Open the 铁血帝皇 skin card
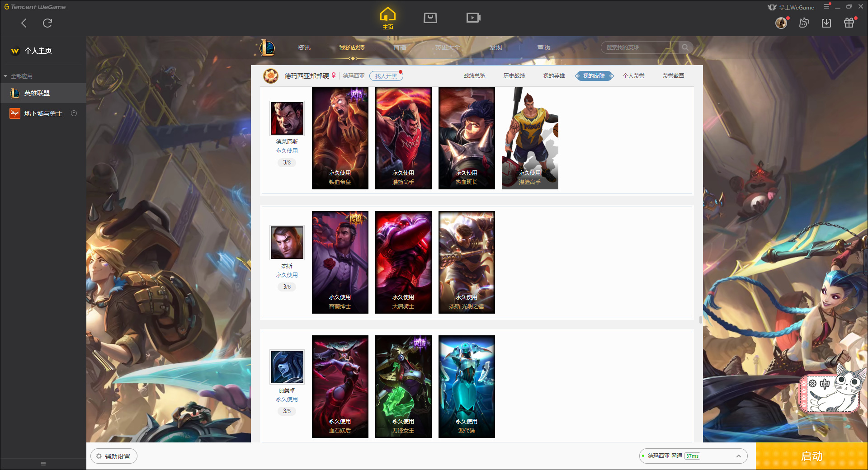Image resolution: width=868 pixels, height=470 pixels. coord(340,138)
